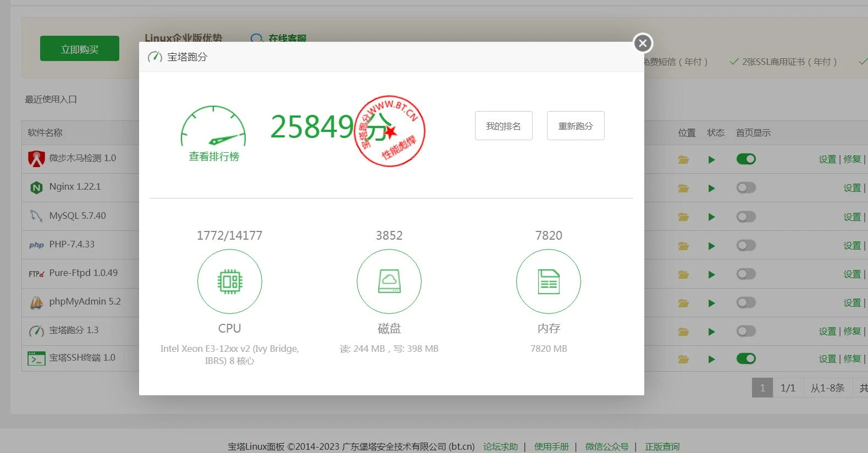Open folder location for 宝塔SSH终端 row

pos(683,360)
